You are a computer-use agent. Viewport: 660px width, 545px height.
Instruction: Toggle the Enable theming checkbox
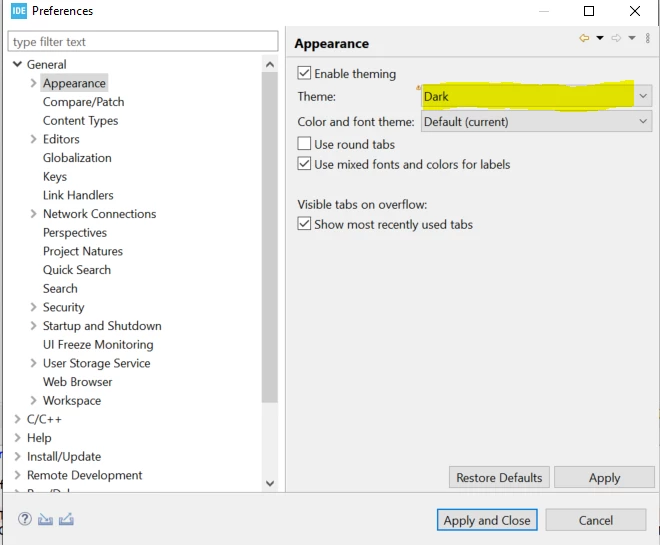click(304, 73)
